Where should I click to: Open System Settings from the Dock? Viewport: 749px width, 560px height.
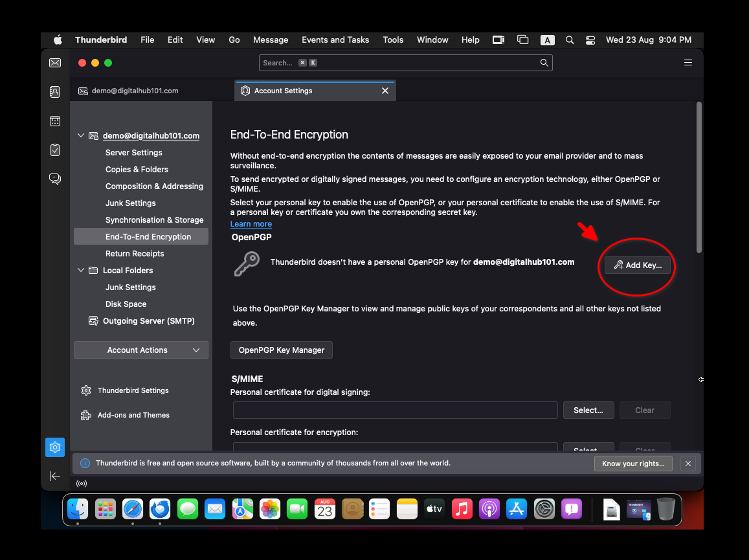pos(544,509)
